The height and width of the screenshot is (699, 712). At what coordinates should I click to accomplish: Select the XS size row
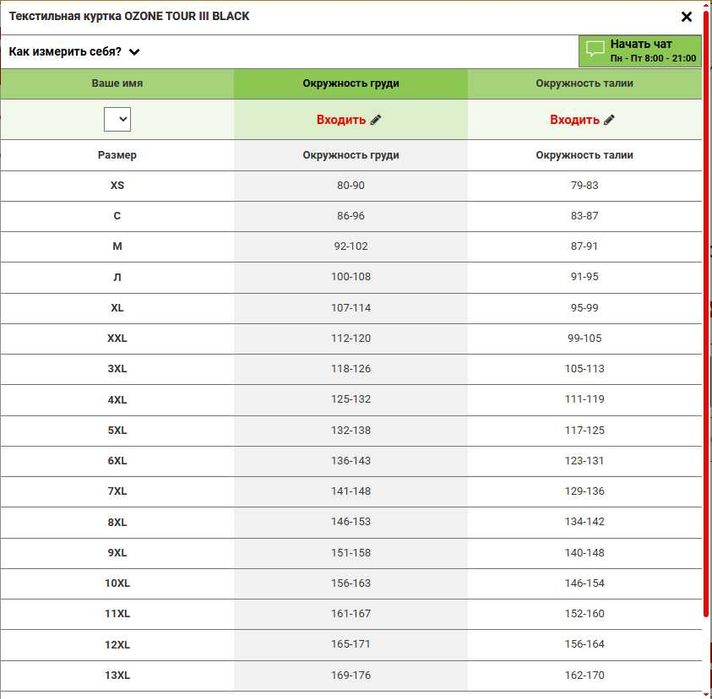click(x=117, y=186)
